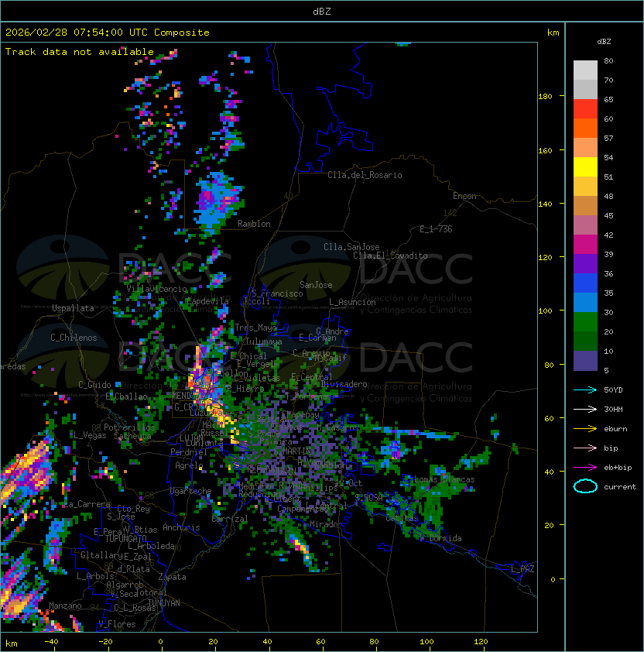Click the Villavicencio location label
Image resolution: width=644 pixels, height=652 pixels.
coord(156,289)
